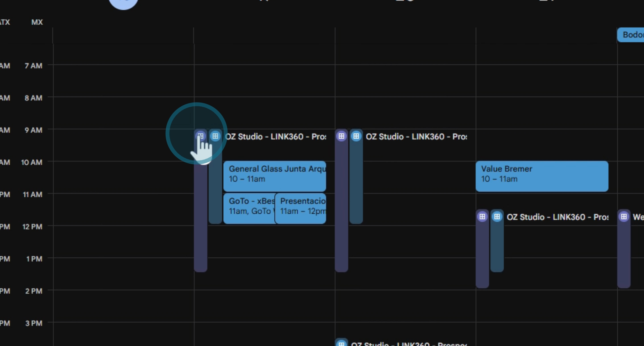Click the 3 PM time label

[34, 323]
